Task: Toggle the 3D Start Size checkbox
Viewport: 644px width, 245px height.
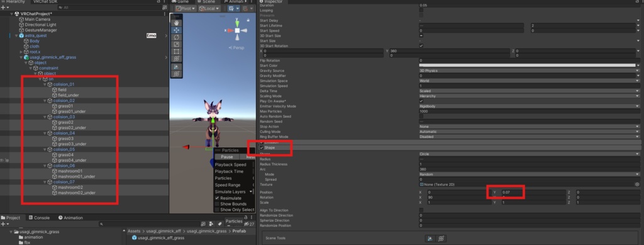Action: pos(421,36)
